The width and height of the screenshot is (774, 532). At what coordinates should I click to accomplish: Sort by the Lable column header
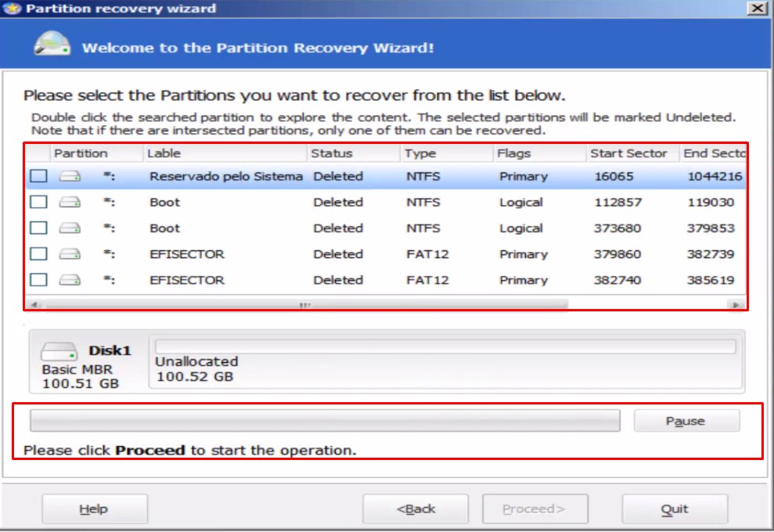click(225, 153)
